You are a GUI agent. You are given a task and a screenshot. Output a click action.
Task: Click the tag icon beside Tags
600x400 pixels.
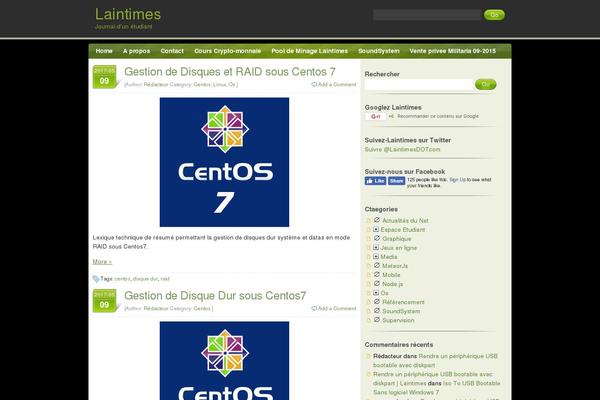[x=96, y=279]
